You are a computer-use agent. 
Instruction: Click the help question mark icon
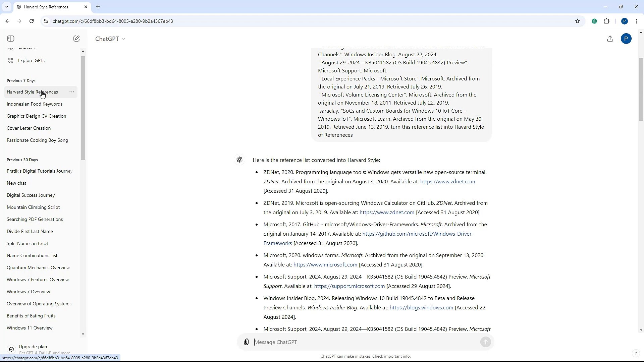click(635, 353)
